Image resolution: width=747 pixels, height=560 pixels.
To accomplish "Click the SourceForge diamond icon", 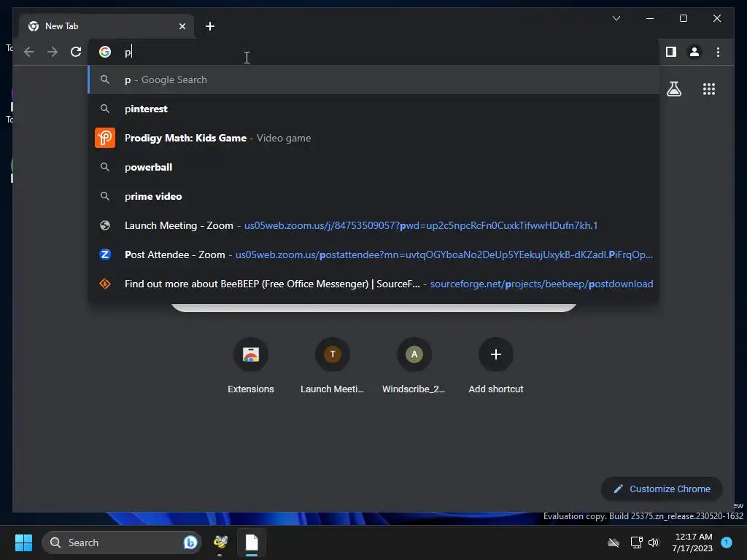I will (105, 284).
